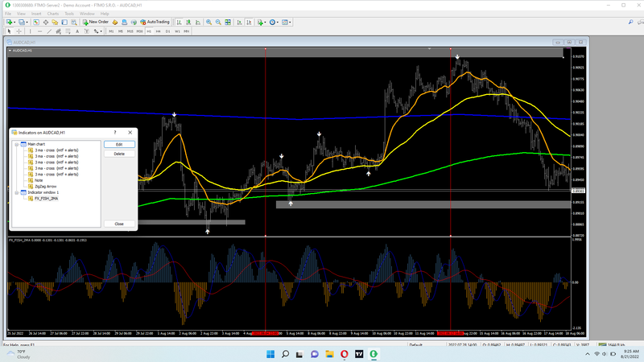
Task: Switch to M15 timeframe
Action: pyautogui.click(x=130, y=31)
